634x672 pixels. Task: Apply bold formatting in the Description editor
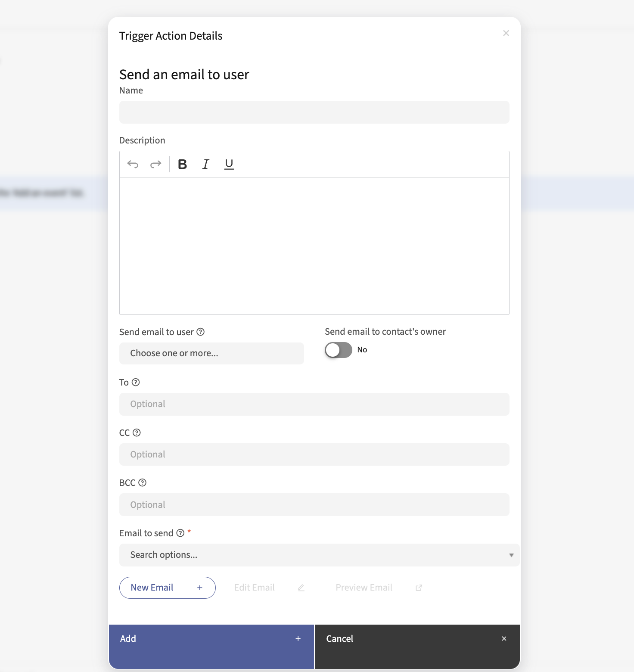[182, 164]
